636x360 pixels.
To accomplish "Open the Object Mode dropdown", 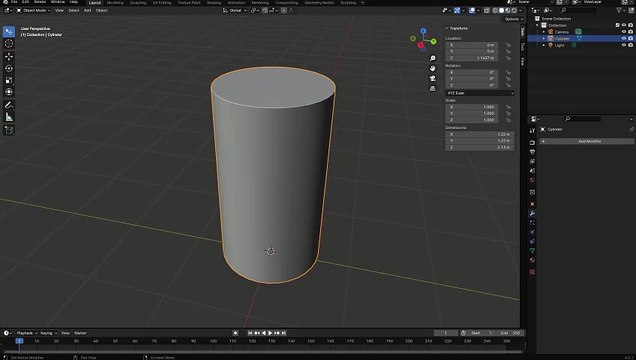I will click(x=33, y=11).
